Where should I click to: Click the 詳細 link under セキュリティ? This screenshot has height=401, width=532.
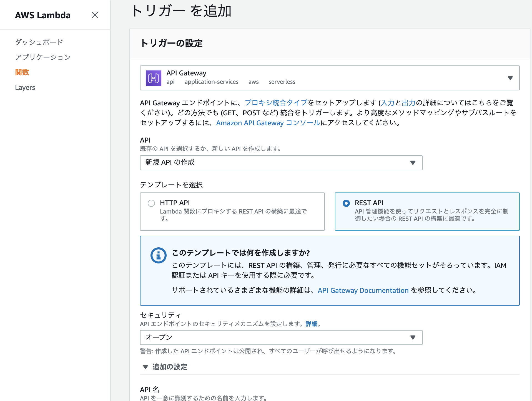(311, 324)
